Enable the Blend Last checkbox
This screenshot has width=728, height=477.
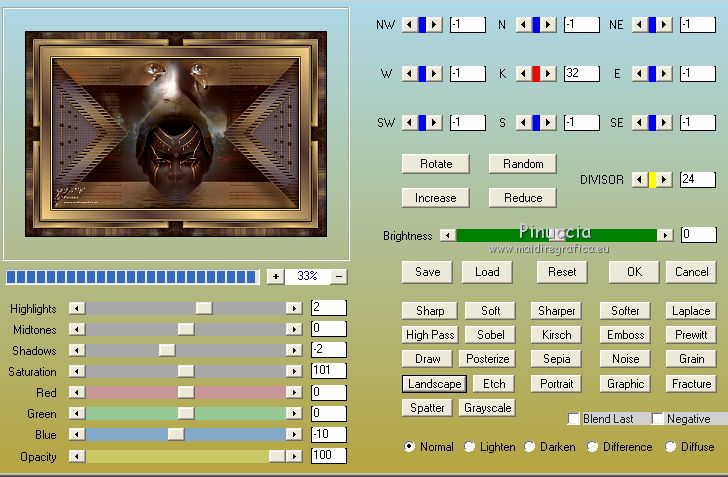[x=574, y=419]
